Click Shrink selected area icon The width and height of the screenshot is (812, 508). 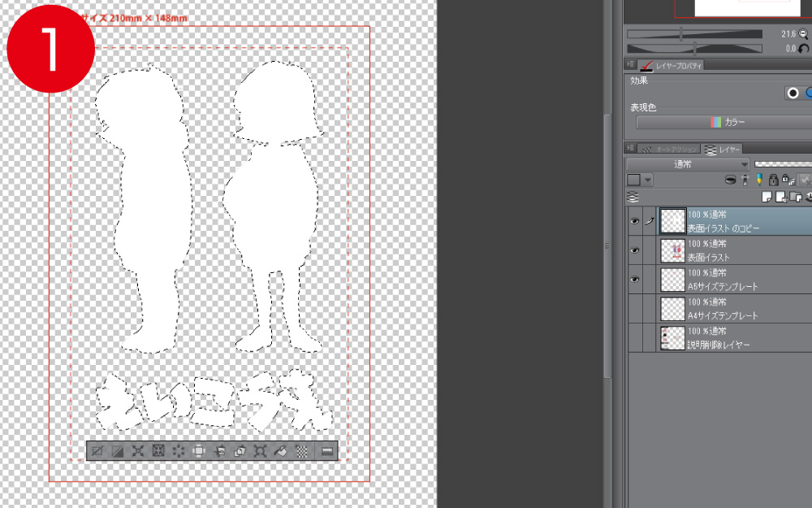[x=158, y=451]
